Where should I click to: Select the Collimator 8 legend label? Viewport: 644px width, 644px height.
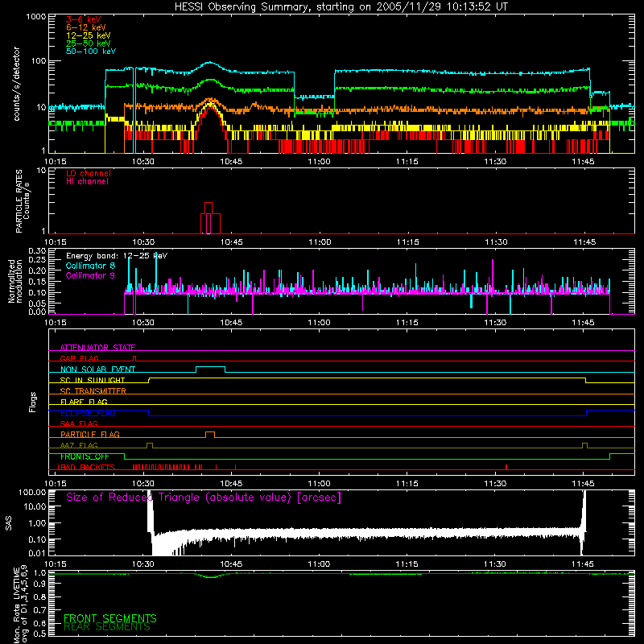(x=90, y=266)
